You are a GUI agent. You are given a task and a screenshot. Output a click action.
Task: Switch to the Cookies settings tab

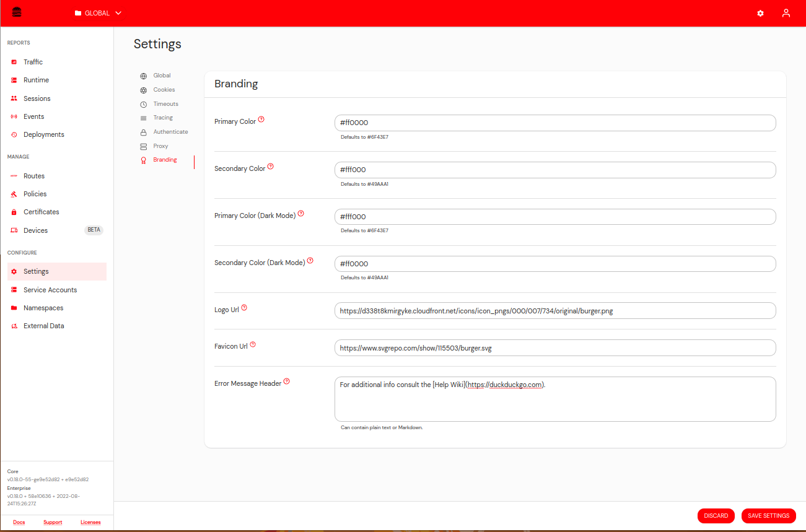(x=164, y=89)
